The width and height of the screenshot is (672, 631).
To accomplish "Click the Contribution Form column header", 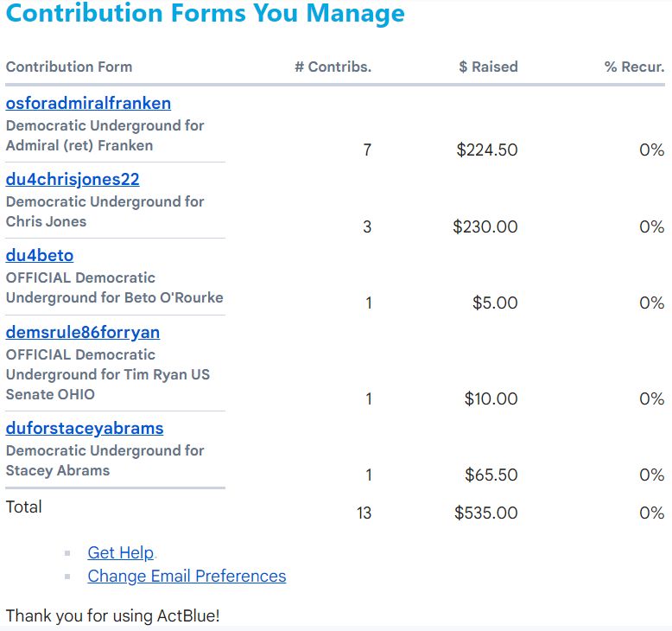I will [x=69, y=67].
